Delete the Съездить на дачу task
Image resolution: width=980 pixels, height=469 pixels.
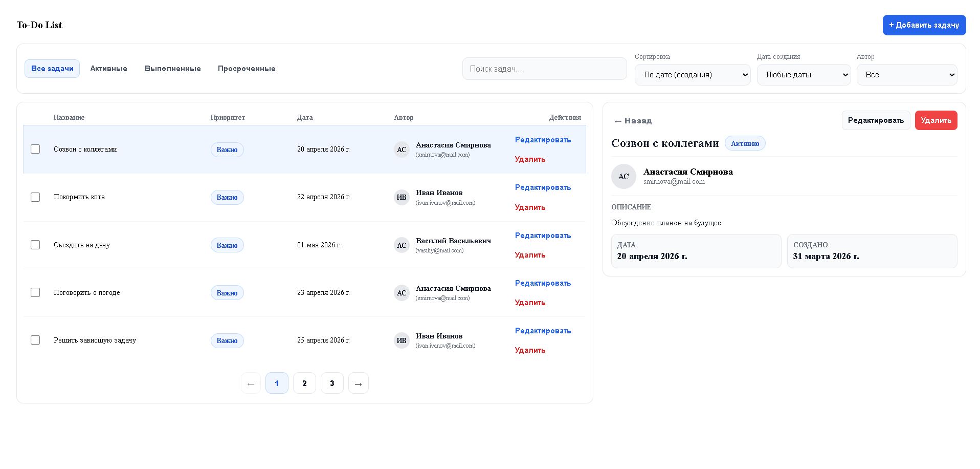coord(530,255)
